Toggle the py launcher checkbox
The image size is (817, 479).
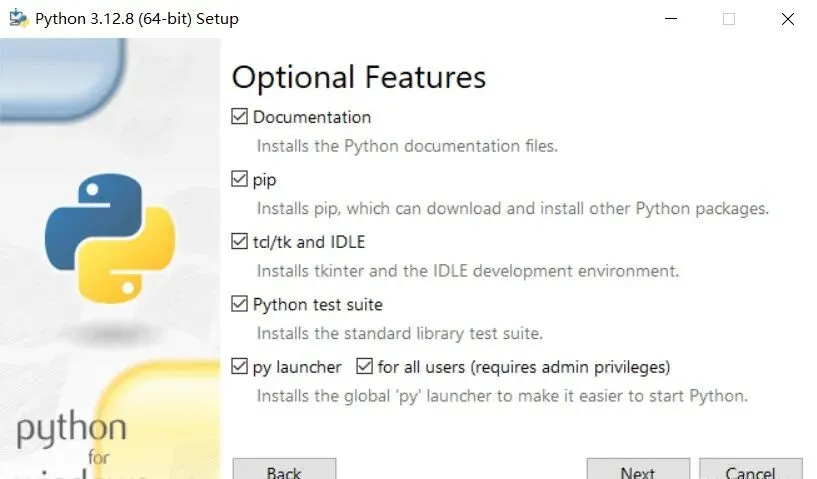click(239, 367)
